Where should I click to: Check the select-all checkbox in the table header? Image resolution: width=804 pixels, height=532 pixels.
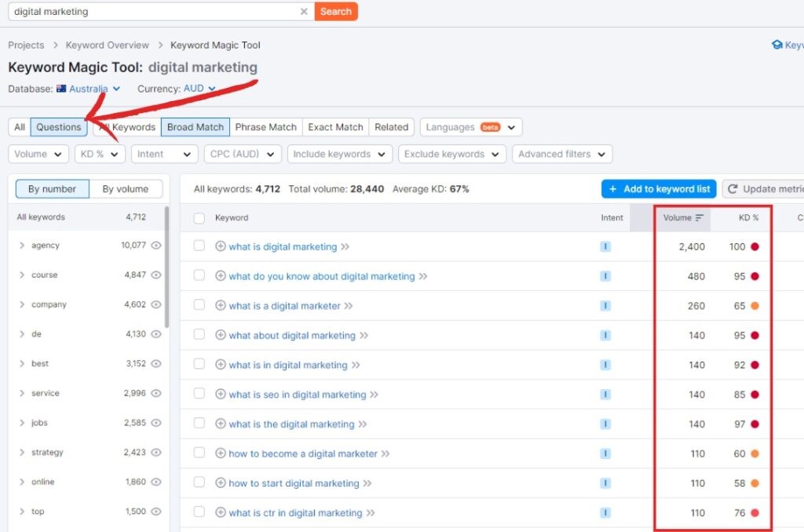point(199,219)
